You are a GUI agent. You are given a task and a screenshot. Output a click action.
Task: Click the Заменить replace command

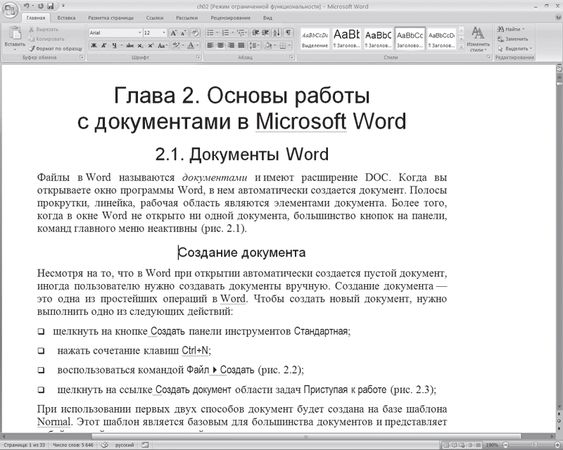[513, 39]
